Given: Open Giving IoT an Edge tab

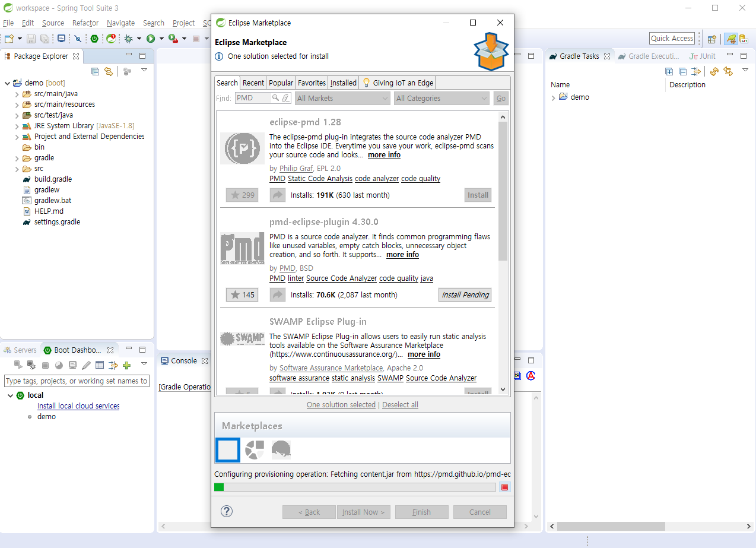Looking at the screenshot, I should (398, 83).
